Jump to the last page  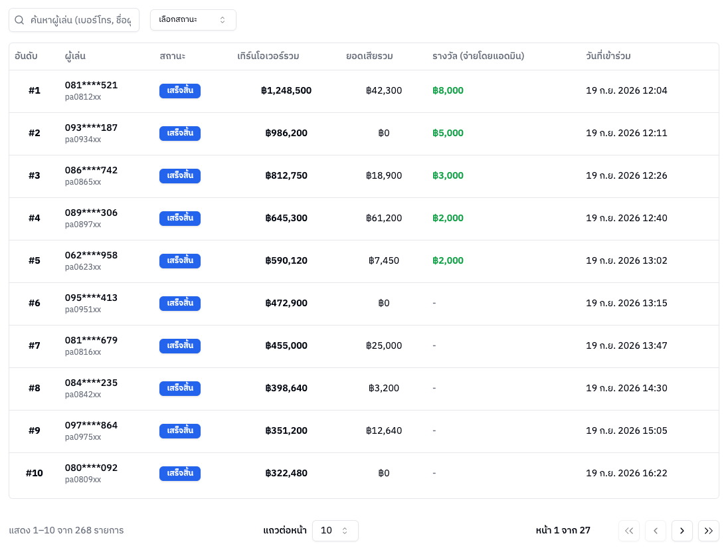[x=709, y=531]
